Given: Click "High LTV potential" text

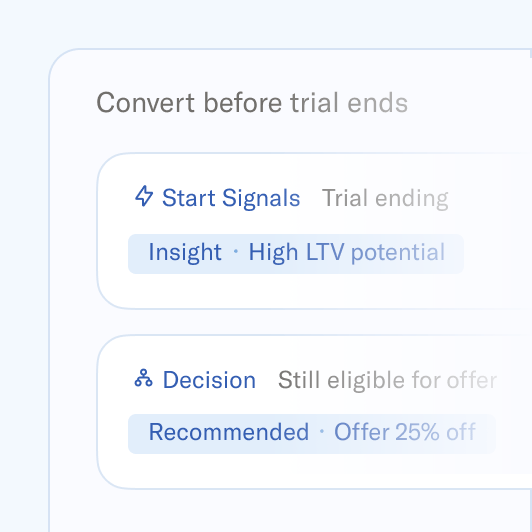Looking at the screenshot, I should (347, 252).
